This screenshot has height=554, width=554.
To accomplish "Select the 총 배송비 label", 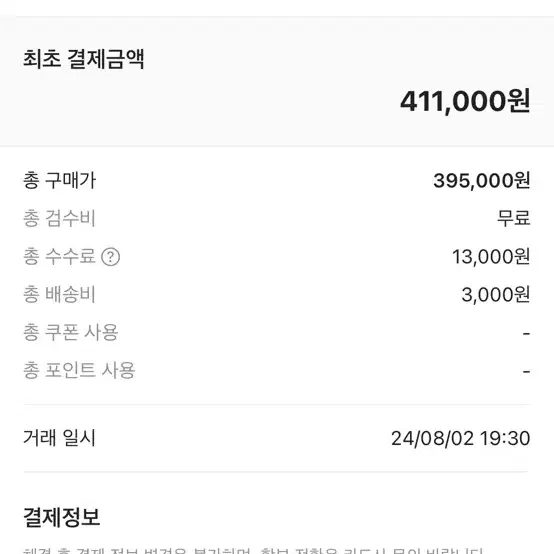I will click(x=59, y=294).
